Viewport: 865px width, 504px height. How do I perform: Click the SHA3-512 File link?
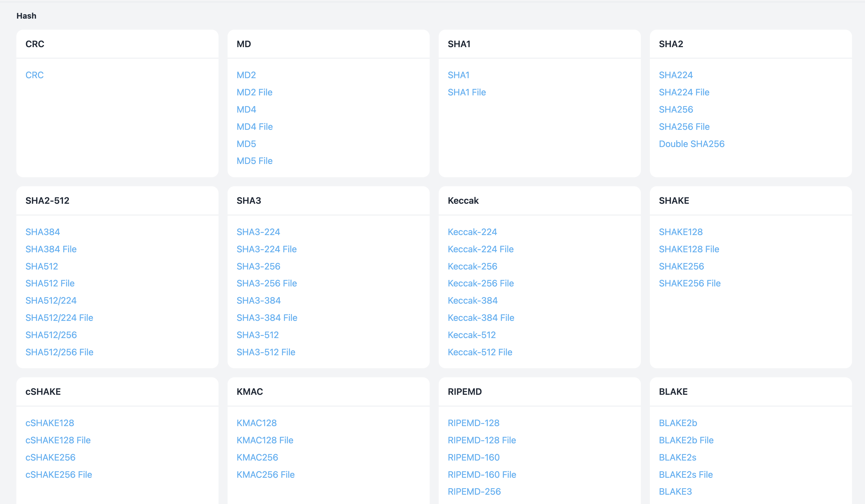266,352
